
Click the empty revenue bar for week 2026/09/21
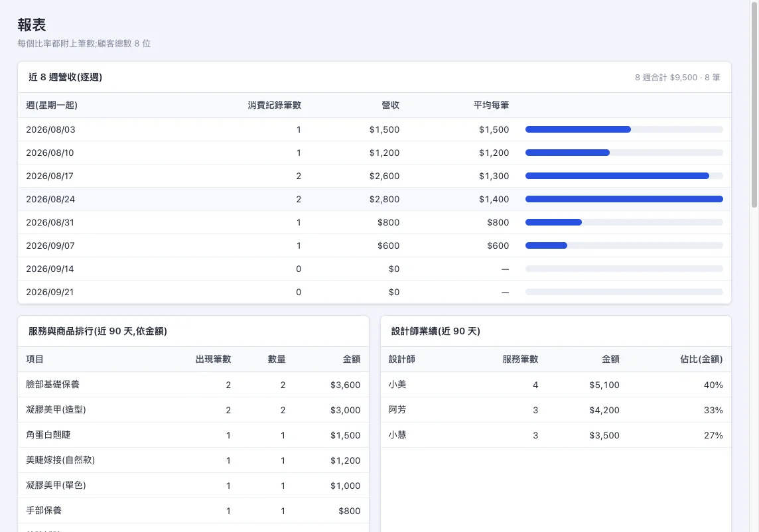(x=624, y=292)
